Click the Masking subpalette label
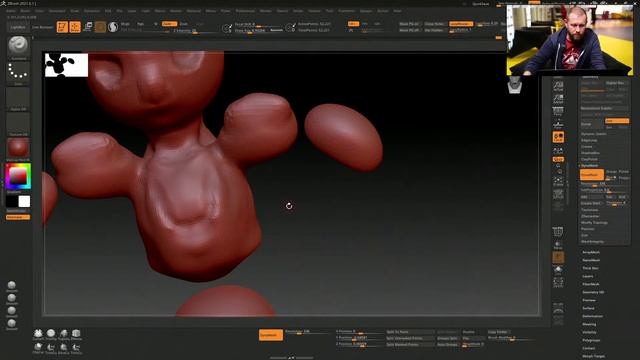 [589, 324]
